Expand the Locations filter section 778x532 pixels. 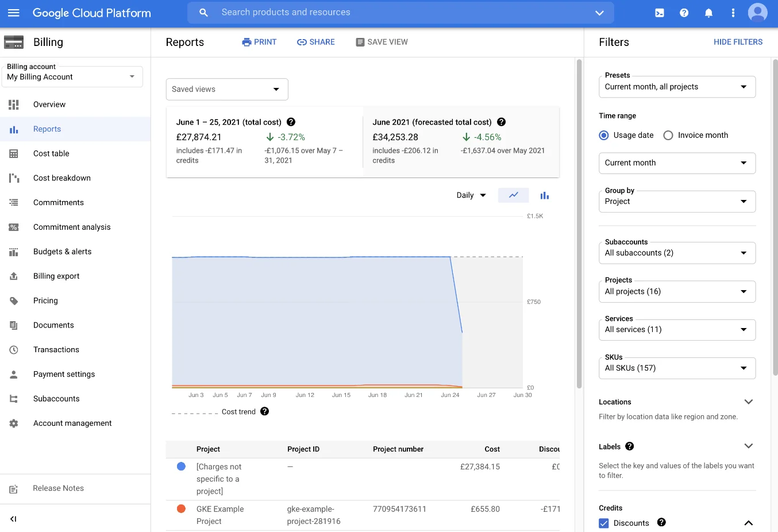pyautogui.click(x=748, y=402)
